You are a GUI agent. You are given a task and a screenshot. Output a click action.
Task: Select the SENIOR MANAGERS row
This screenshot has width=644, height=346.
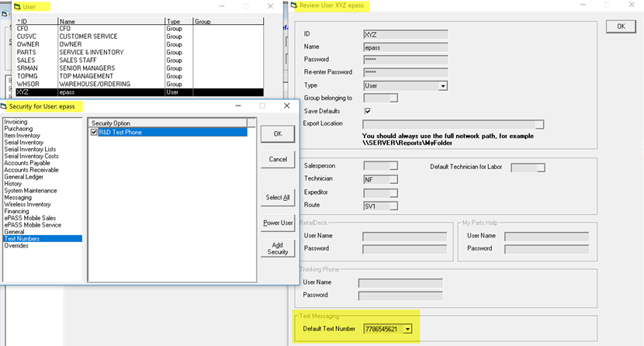click(x=139, y=68)
